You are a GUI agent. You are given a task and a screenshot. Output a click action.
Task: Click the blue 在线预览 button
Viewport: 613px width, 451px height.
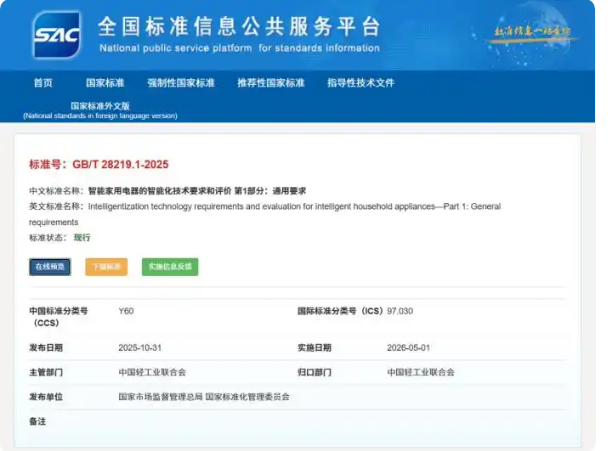50,267
